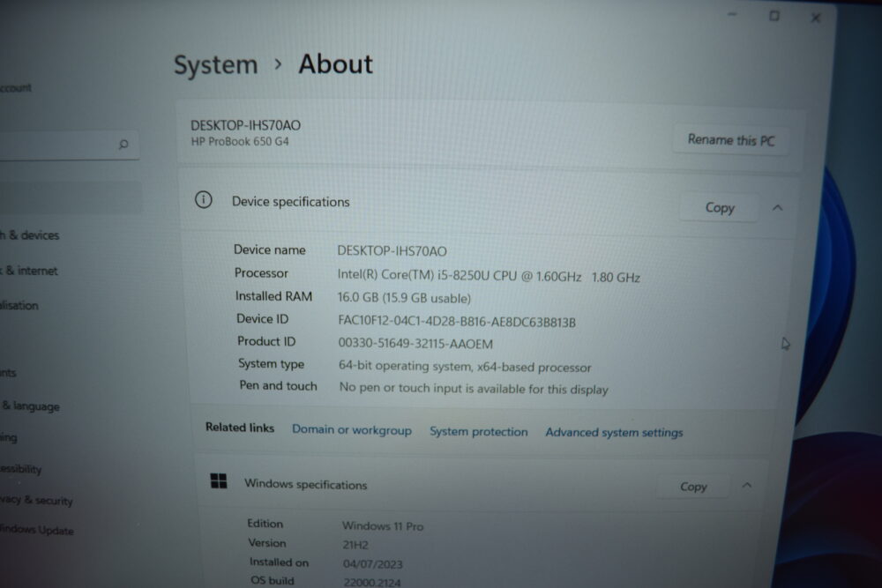Open Network & internet in sidebar
The width and height of the screenshot is (882, 588).
pos(29,271)
